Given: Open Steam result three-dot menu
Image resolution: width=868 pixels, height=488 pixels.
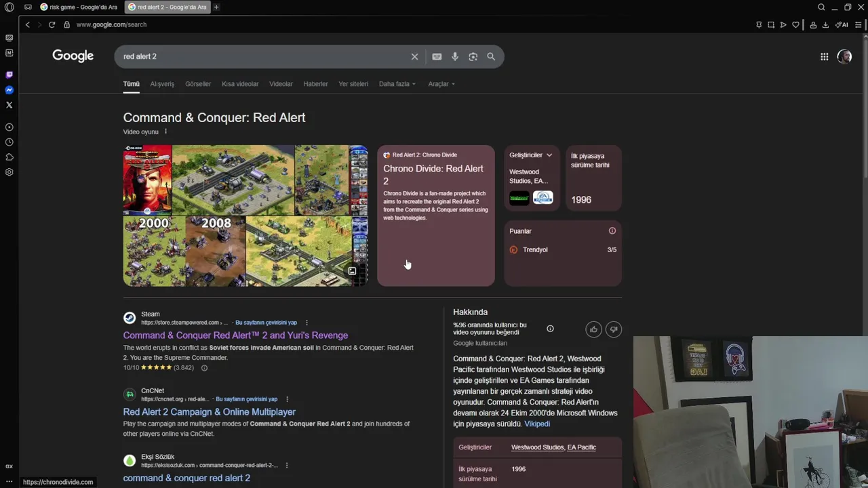Looking at the screenshot, I should (x=307, y=323).
